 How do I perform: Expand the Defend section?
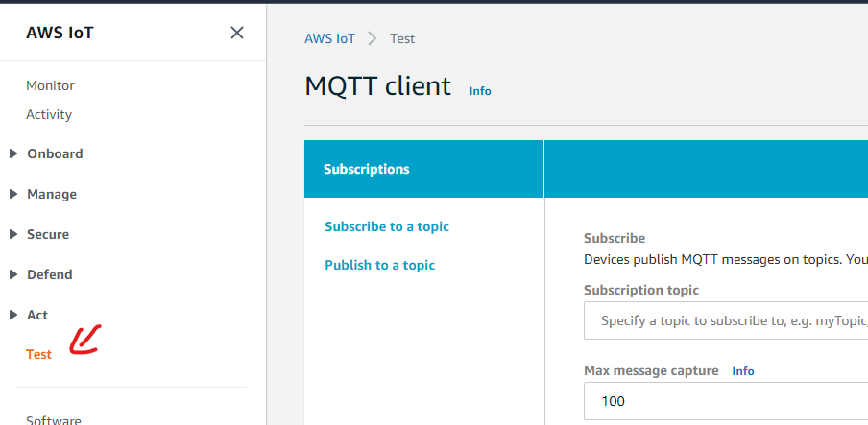click(50, 274)
